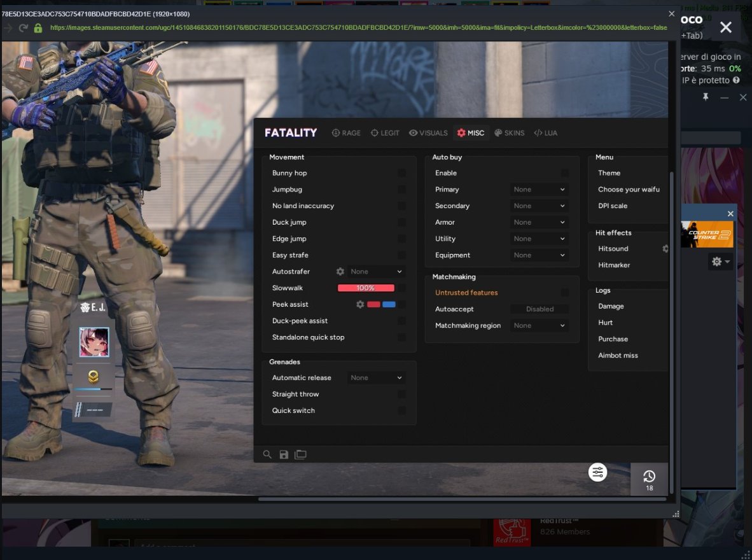Toggle the Quick switch checkbox

click(401, 410)
